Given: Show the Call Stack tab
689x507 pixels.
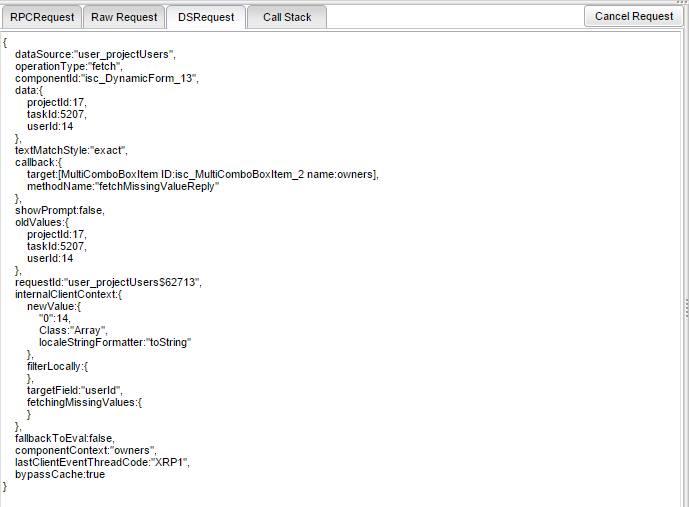Looking at the screenshot, I should coord(287,17).
